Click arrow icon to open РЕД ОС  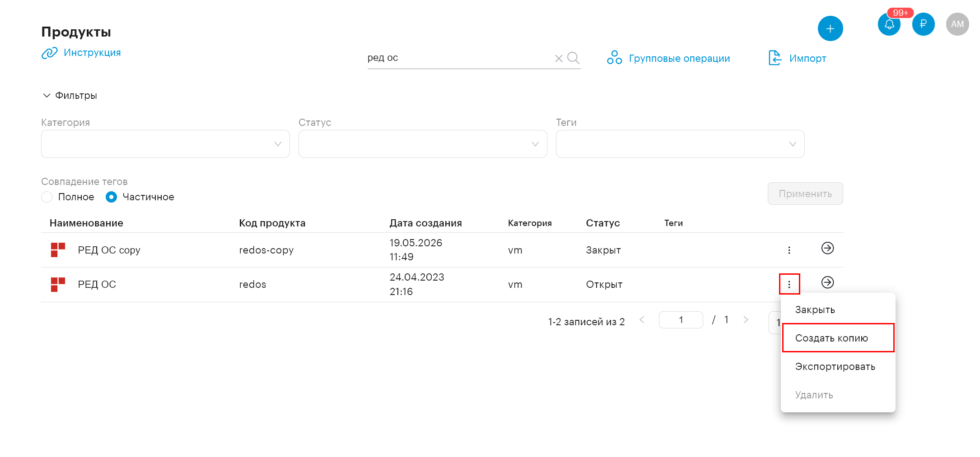point(827,282)
